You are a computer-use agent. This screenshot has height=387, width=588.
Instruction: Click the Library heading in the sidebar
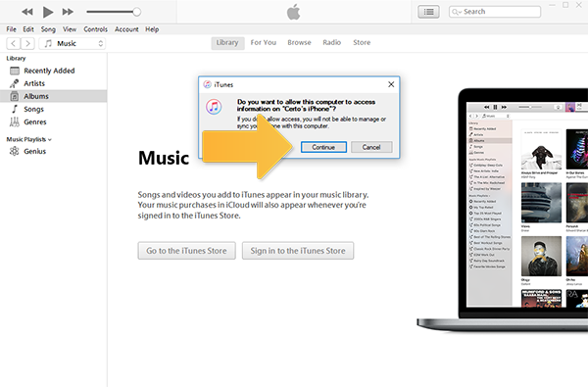tap(16, 59)
